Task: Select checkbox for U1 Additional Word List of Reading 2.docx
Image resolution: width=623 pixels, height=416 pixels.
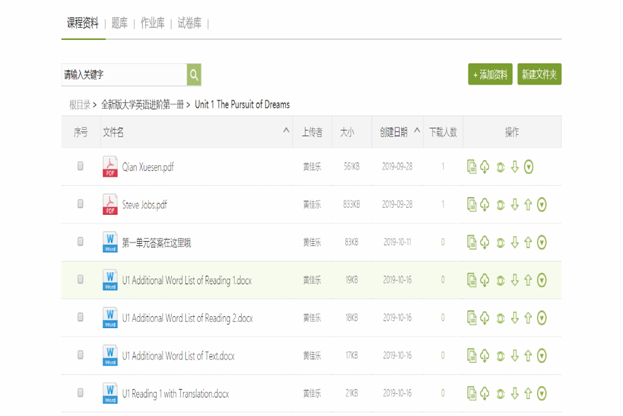Action: click(x=81, y=318)
